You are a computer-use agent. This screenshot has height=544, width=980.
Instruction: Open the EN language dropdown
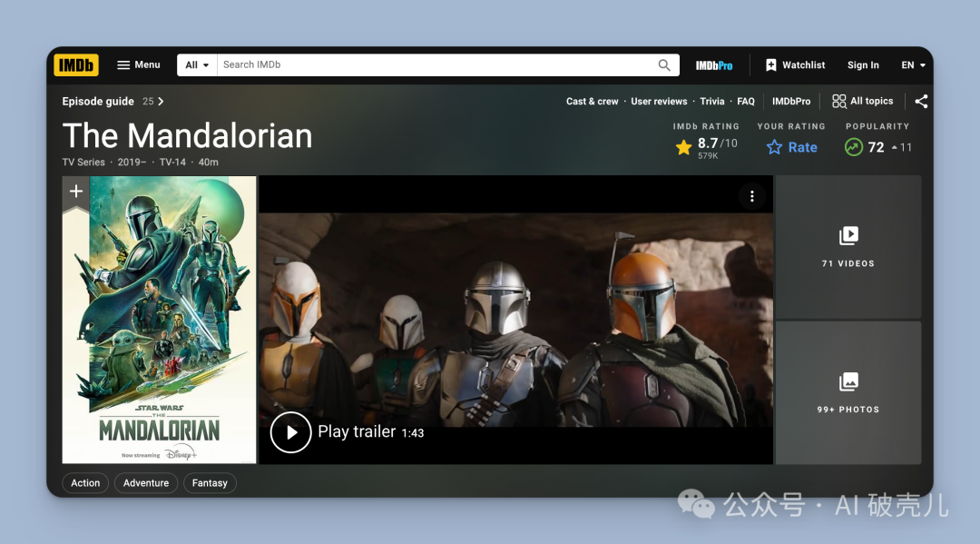pos(913,65)
